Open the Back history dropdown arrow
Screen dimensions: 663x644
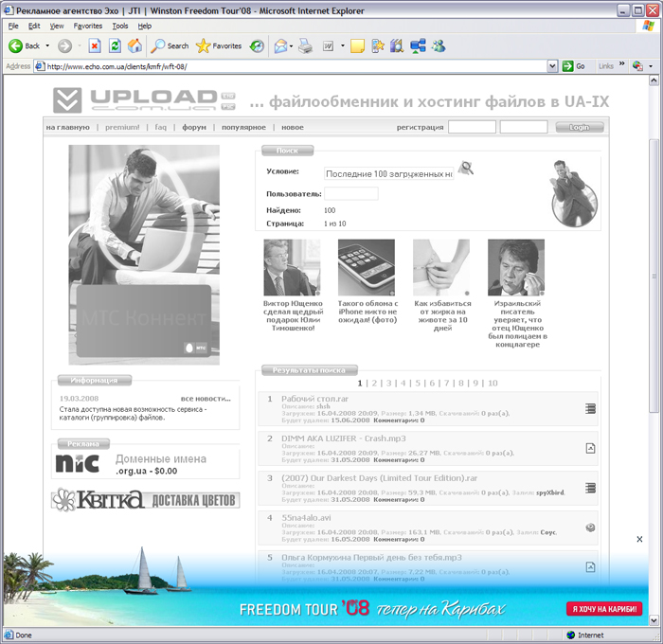point(47,45)
